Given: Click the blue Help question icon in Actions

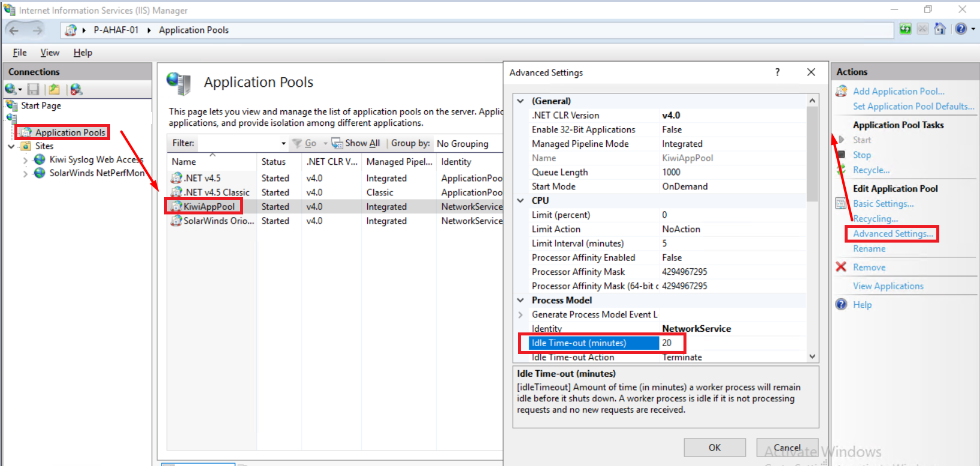Looking at the screenshot, I should click(x=842, y=304).
